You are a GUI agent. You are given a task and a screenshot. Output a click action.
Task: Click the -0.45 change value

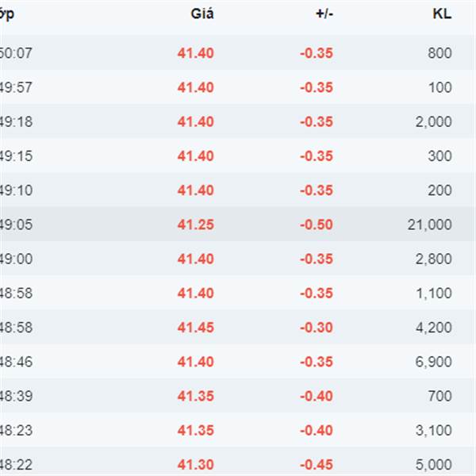pyautogui.click(x=317, y=465)
